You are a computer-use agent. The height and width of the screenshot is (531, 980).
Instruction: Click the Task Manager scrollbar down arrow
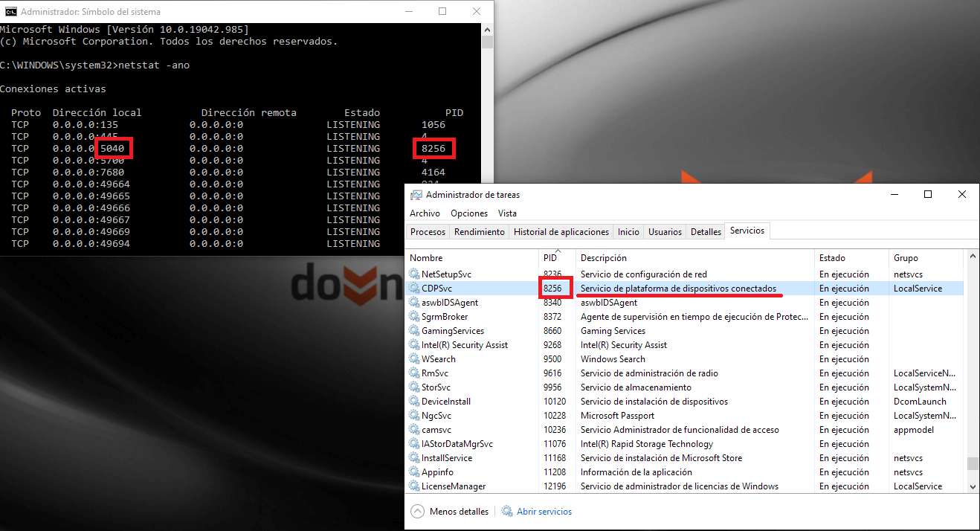coord(972,486)
